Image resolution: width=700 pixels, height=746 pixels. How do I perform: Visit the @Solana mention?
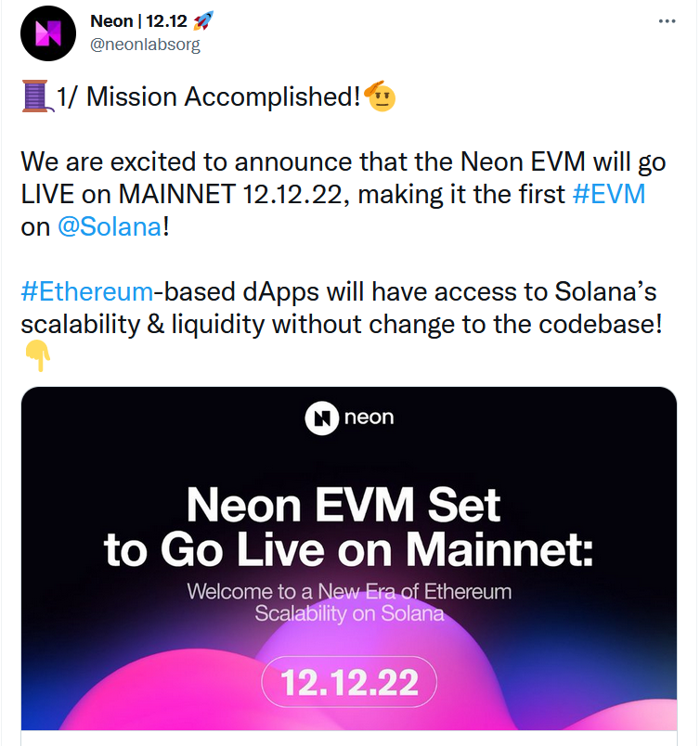pyautogui.click(x=110, y=226)
